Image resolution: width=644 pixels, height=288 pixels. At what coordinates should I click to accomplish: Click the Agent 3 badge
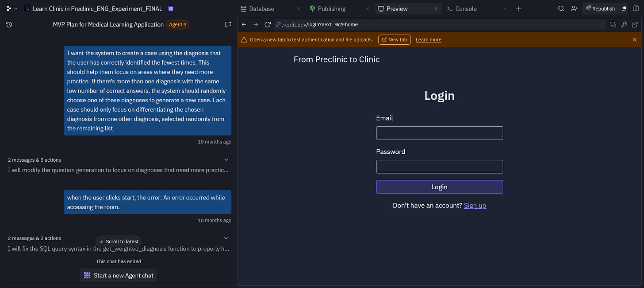pyautogui.click(x=178, y=24)
